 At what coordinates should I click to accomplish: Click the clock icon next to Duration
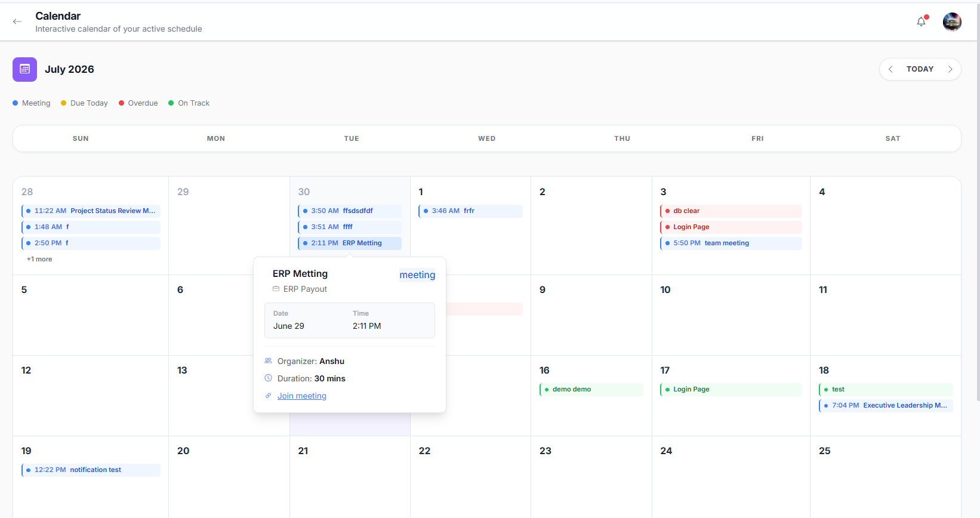pos(269,378)
